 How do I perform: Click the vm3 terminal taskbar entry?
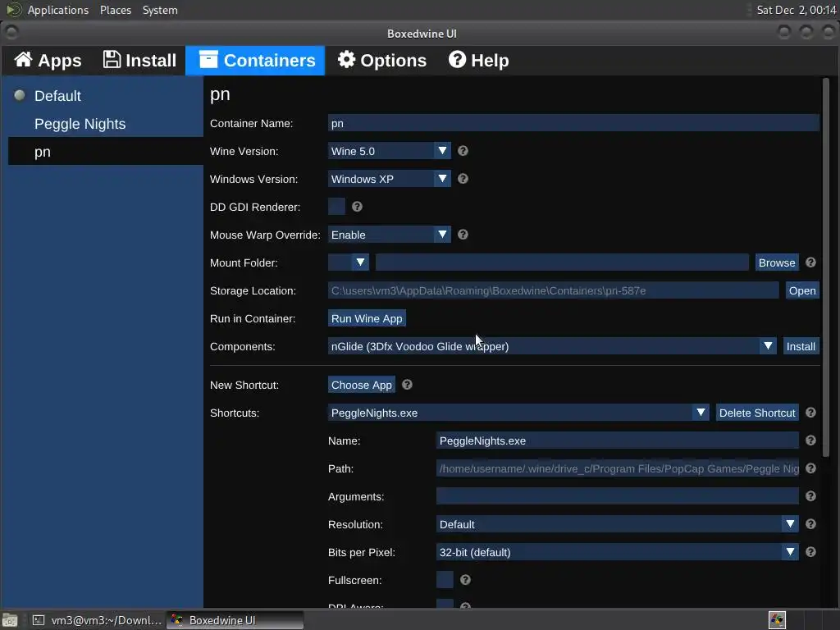(97, 620)
